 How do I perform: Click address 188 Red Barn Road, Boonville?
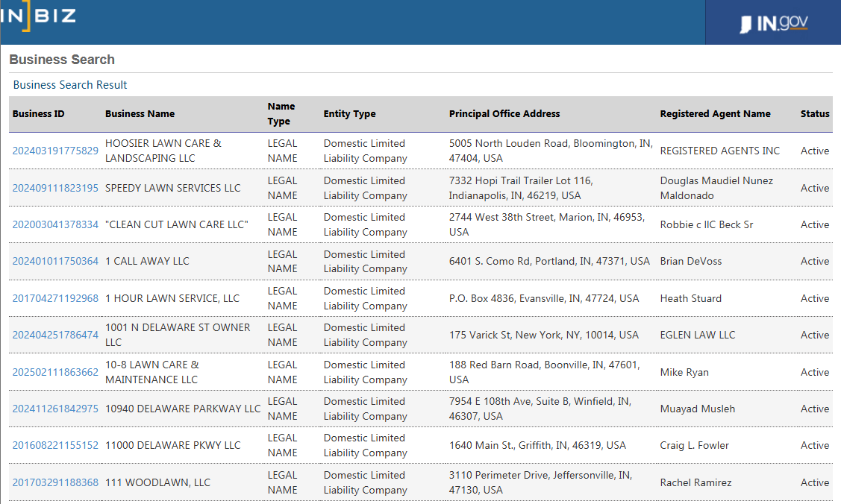pyautogui.click(x=545, y=372)
